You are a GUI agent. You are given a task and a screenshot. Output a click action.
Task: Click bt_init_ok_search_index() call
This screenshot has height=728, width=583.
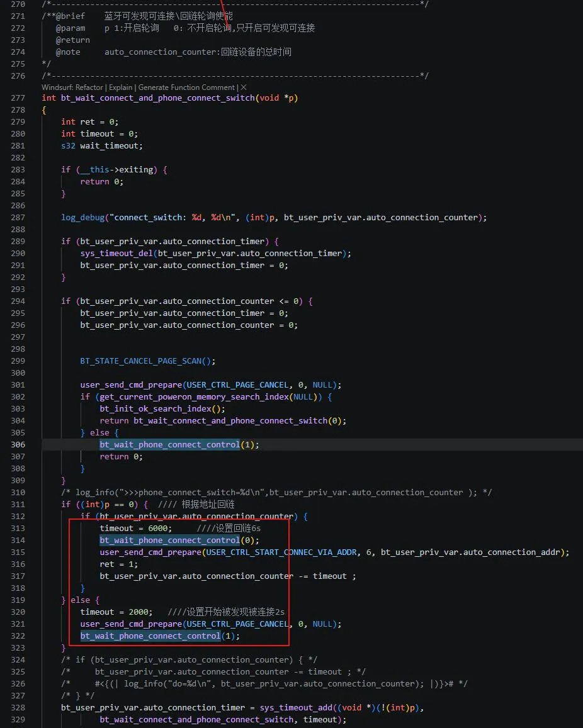coord(162,409)
